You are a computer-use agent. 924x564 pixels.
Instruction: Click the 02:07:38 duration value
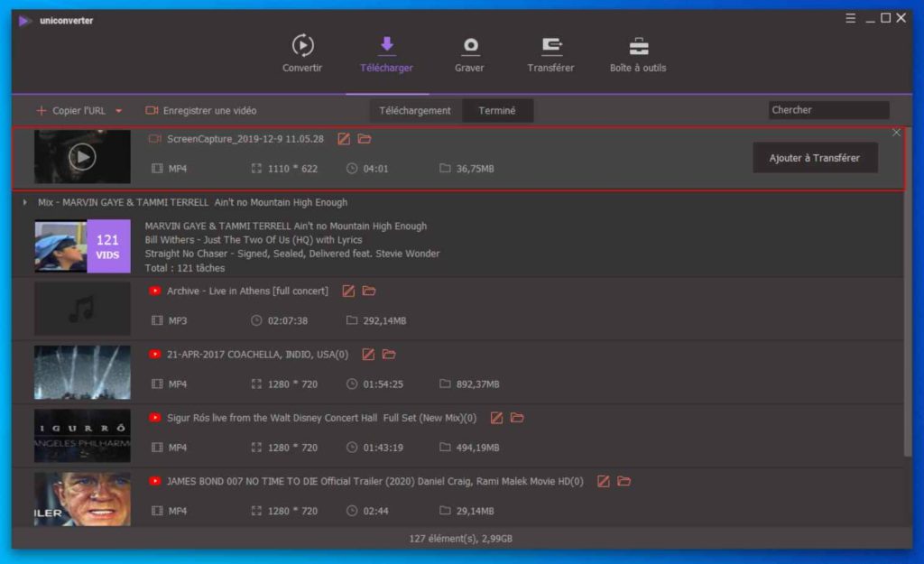[x=288, y=320]
